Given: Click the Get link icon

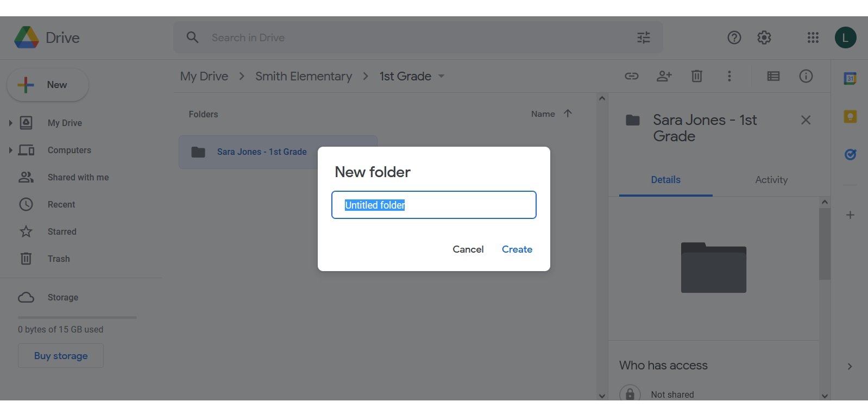Looking at the screenshot, I should click(x=632, y=76).
